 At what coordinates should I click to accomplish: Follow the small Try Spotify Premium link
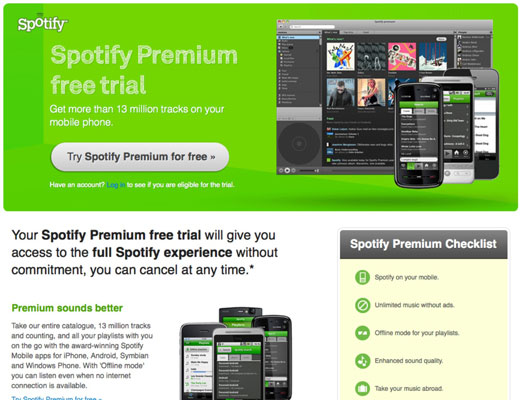(x=57, y=398)
